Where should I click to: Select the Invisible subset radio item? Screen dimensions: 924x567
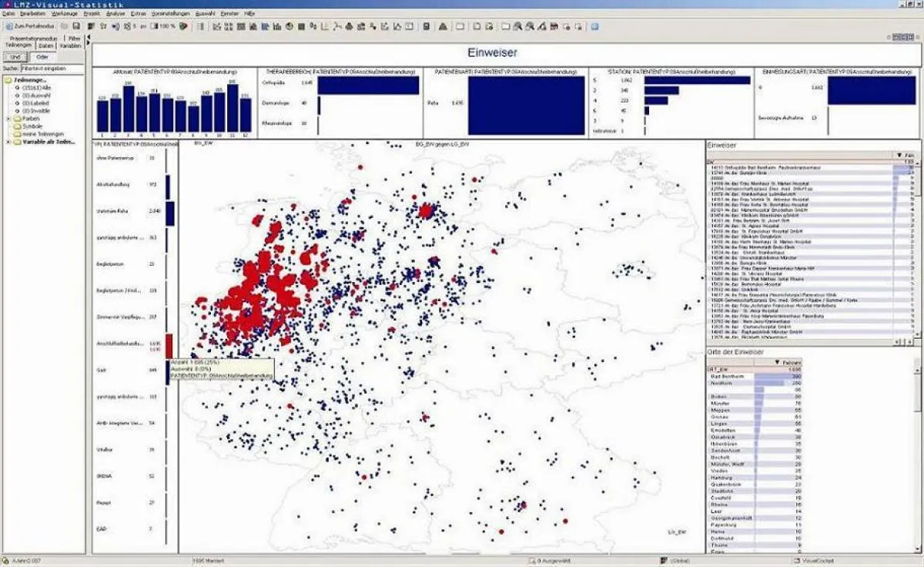tap(16, 110)
